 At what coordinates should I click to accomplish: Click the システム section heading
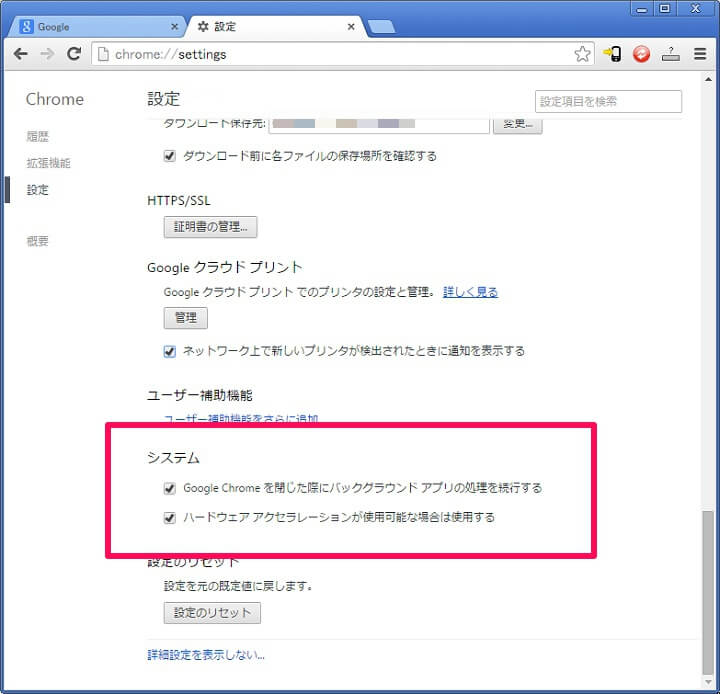173,457
